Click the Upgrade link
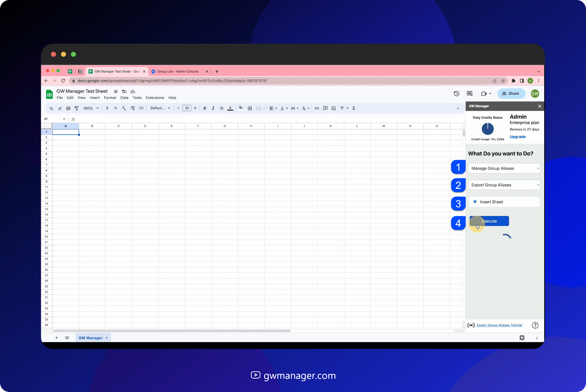This screenshot has width=586, height=392. pyautogui.click(x=518, y=137)
